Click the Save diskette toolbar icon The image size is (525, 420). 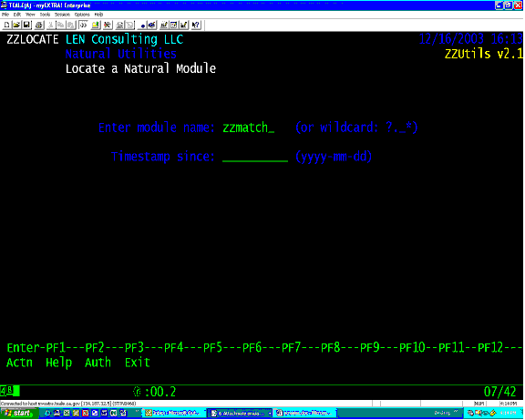coord(26,25)
